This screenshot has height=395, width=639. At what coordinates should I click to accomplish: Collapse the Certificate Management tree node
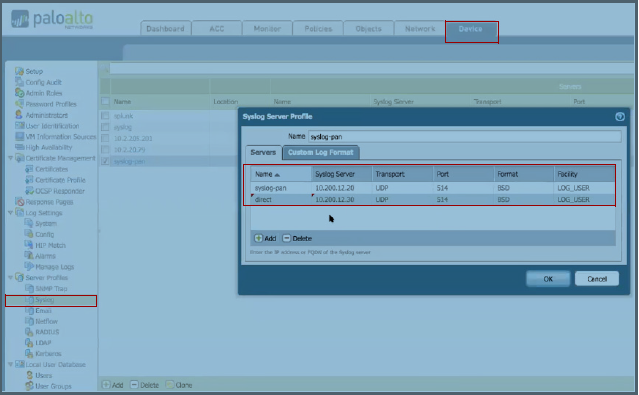tap(11, 158)
